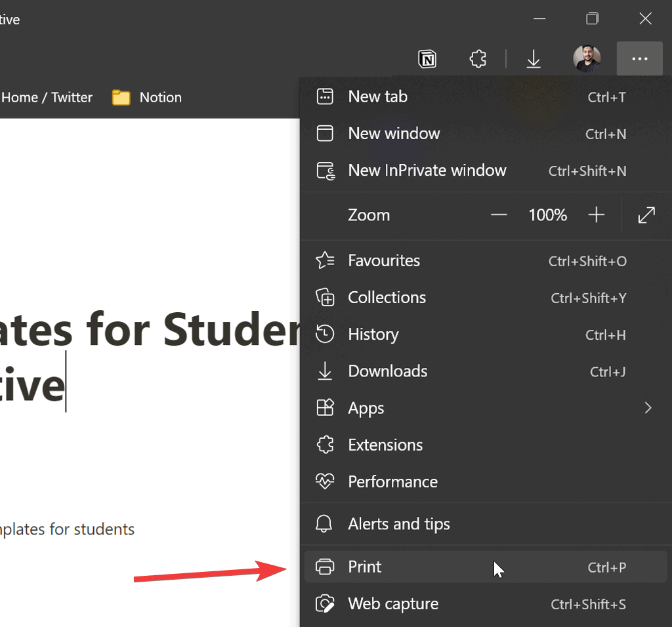Image resolution: width=672 pixels, height=627 pixels.
Task: Open Favourites from the menu
Action: 384,261
